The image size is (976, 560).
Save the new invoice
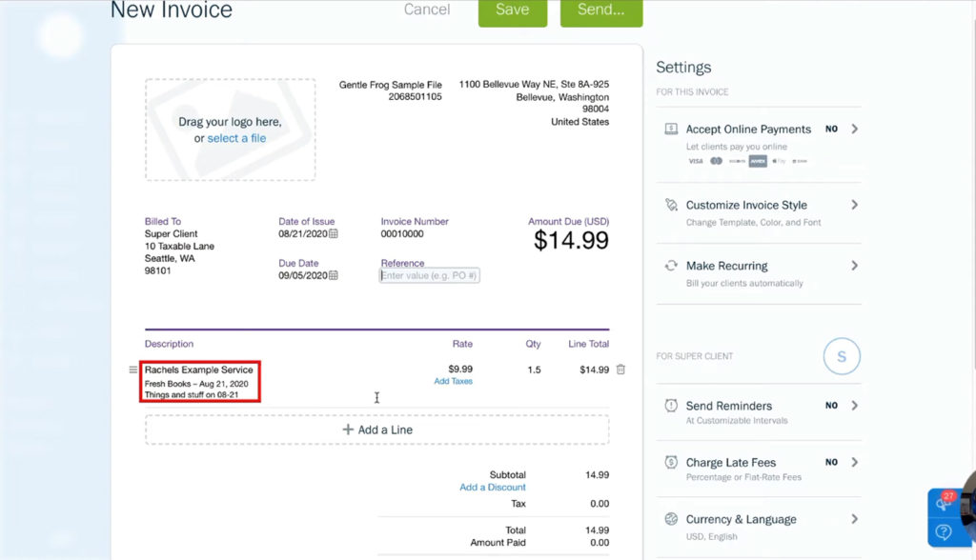512,10
